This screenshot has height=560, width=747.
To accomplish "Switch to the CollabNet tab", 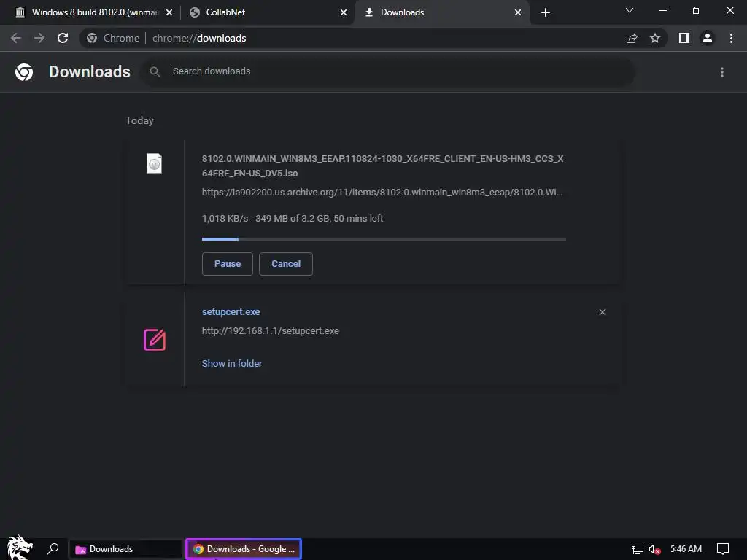I will click(268, 12).
